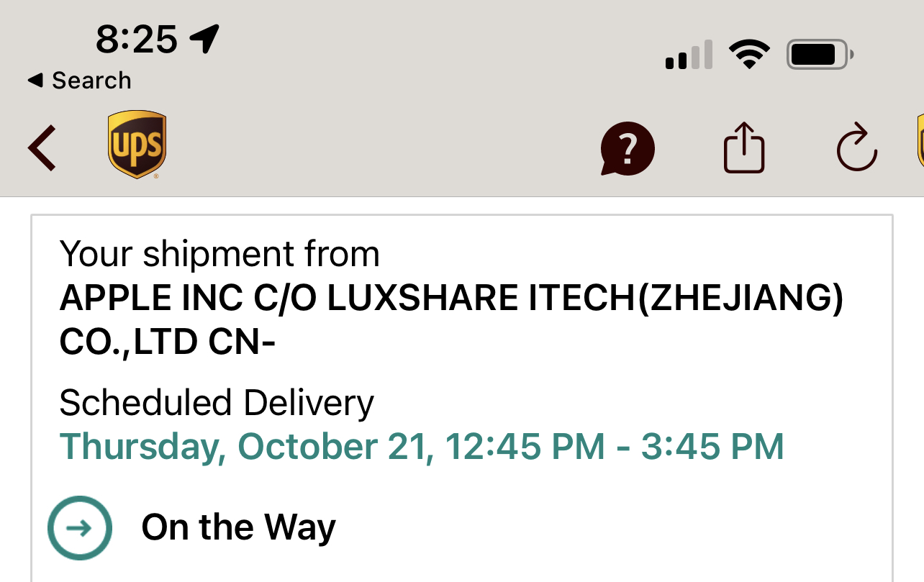Tap the cellular signal bars
The width and height of the screenshot is (924, 582).
[689, 55]
